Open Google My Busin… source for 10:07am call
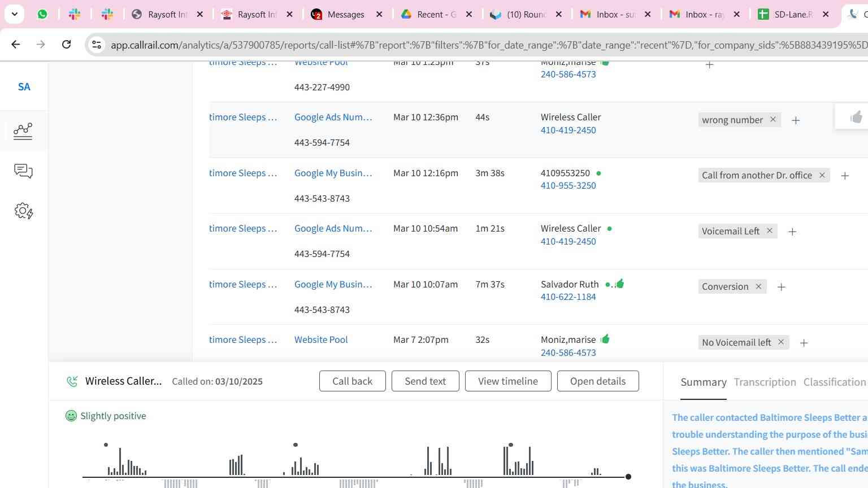This screenshot has width=868, height=488. pos(333,284)
